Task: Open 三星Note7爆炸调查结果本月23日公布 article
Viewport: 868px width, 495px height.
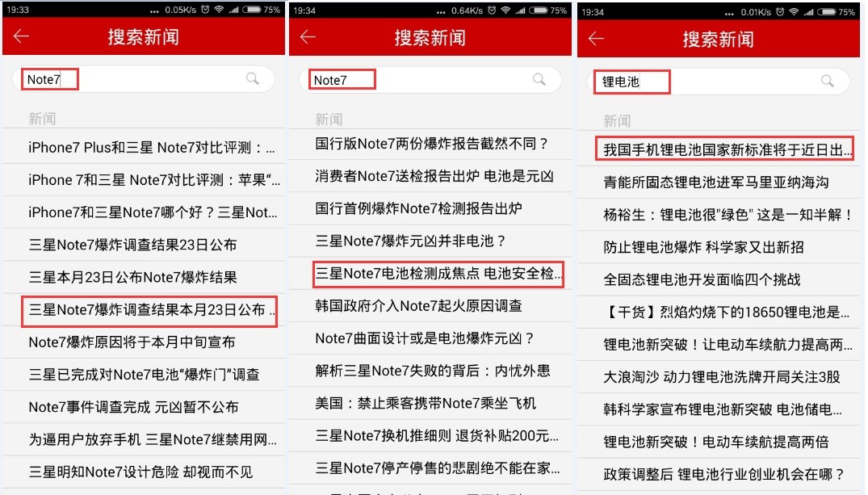Action: click(144, 310)
